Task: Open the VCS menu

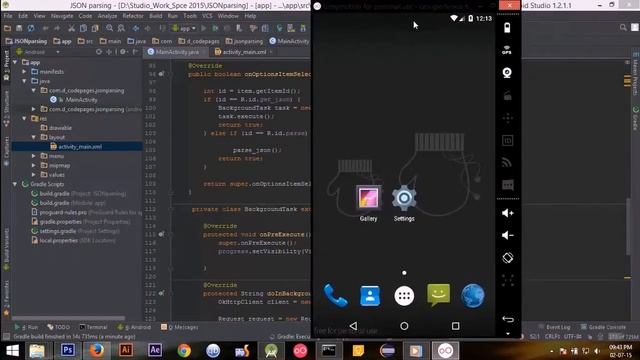Action: (x=207, y=16)
